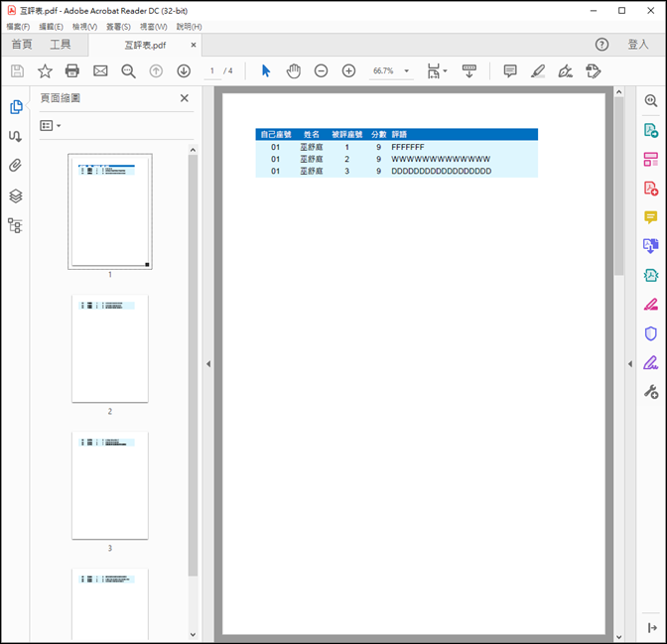The image size is (667, 644).
Task: Open Edit PDF pink pen tool
Action: (651, 305)
